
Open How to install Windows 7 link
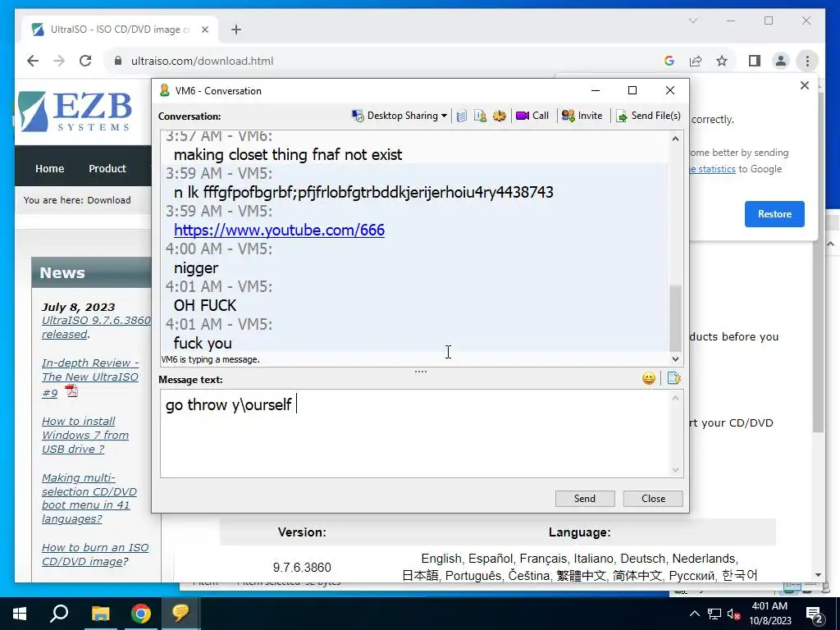(85, 435)
